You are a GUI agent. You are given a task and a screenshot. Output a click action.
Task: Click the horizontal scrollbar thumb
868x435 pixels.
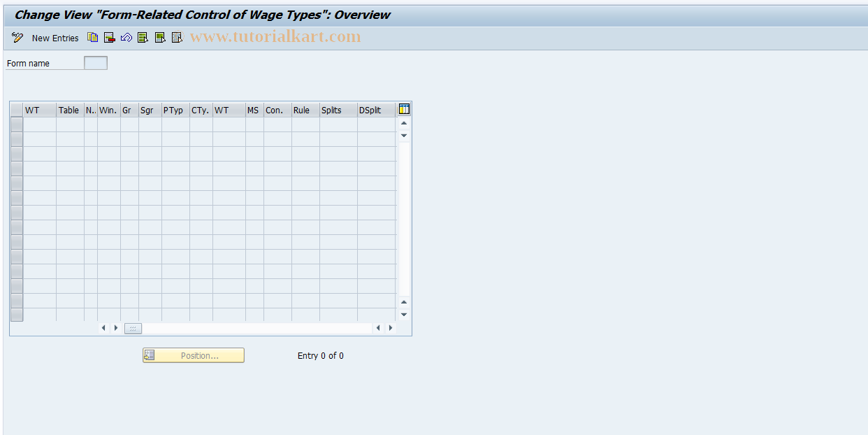[x=133, y=328]
